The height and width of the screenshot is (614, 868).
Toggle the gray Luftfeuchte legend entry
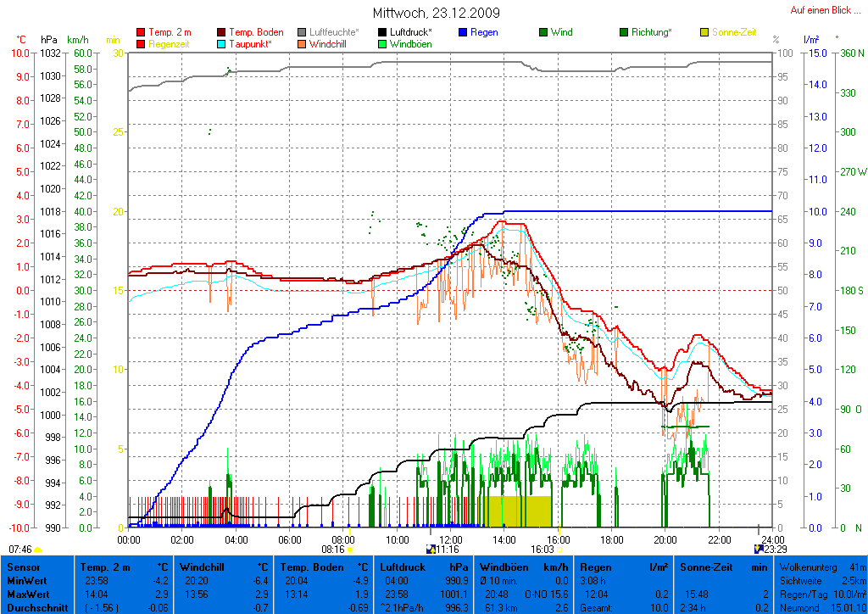click(303, 32)
